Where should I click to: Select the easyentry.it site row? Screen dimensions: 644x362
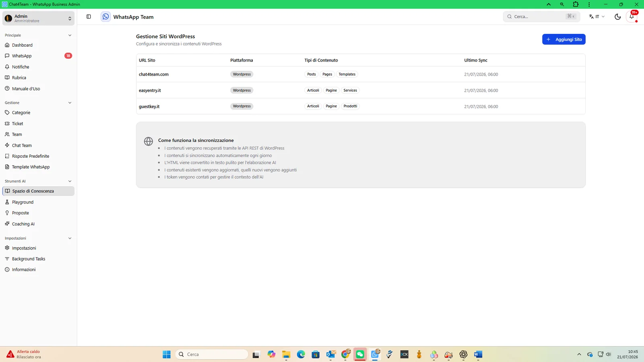361,90
